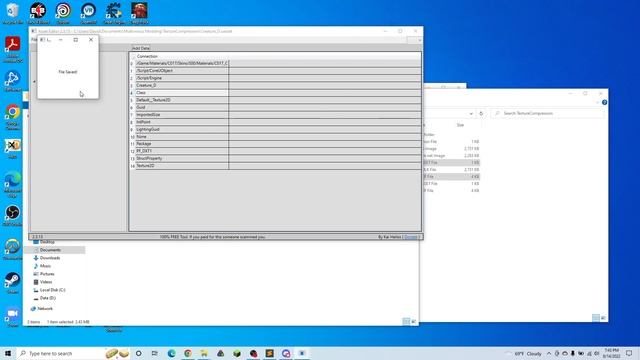Open Google Chrome from the taskbar

(188, 353)
